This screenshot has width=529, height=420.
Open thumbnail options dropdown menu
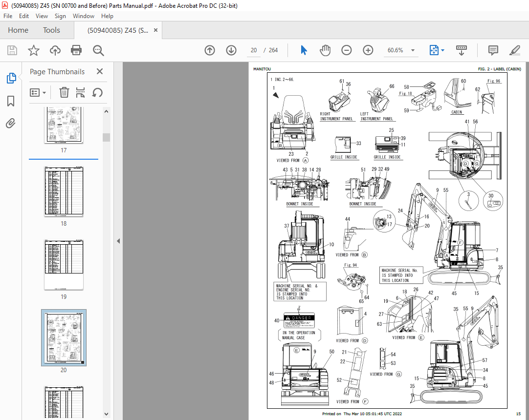tap(38, 92)
